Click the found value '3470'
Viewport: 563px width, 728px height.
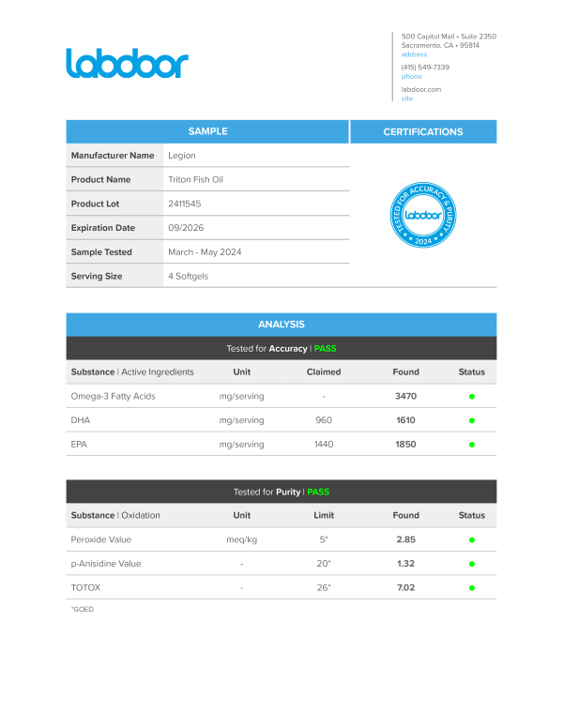406,397
